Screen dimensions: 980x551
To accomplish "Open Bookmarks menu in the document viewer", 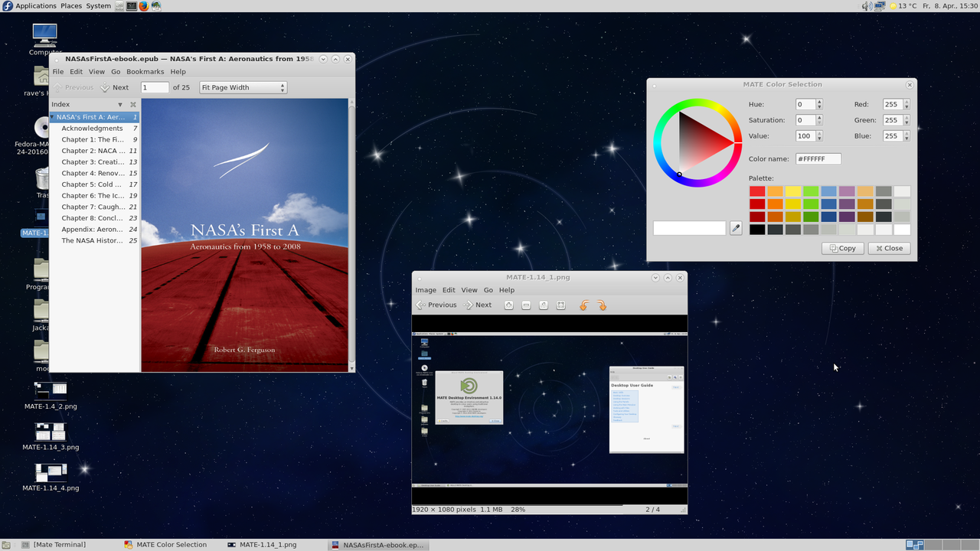I will (145, 72).
